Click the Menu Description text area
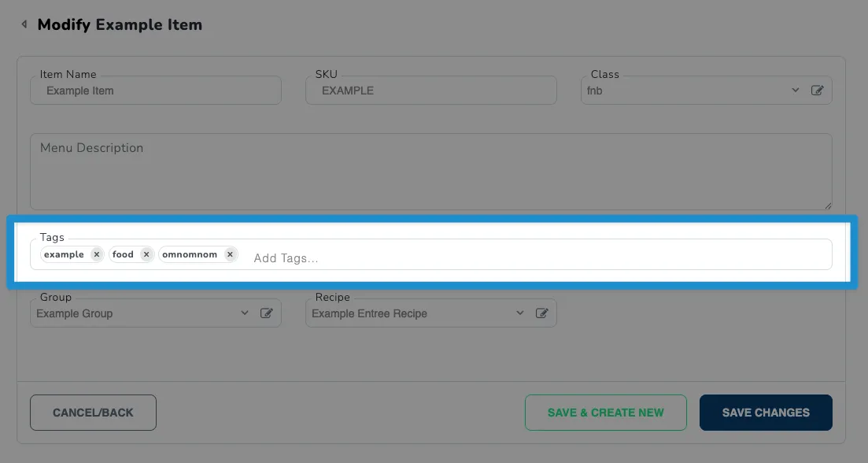This screenshot has height=463, width=868. click(430, 172)
